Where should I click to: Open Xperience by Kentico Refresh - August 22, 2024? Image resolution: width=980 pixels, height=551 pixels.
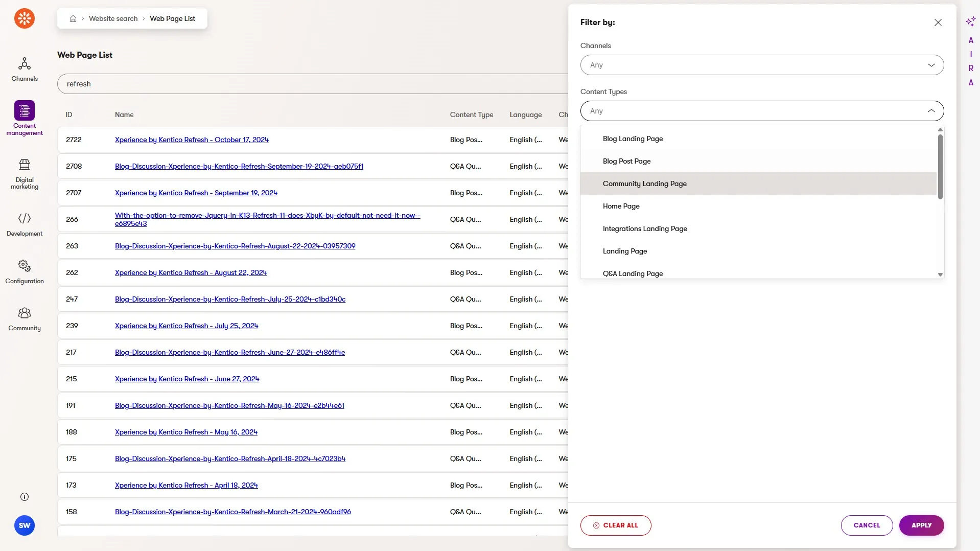pyautogui.click(x=191, y=272)
